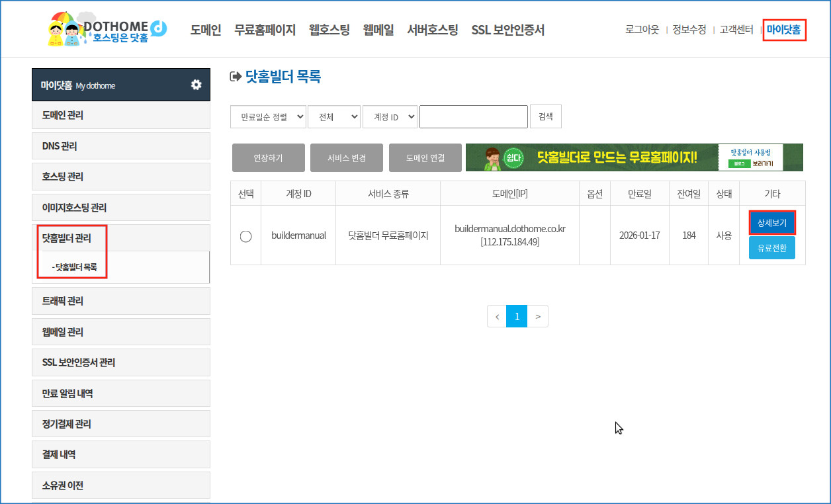Click the 상세보기 button for buildermanual
The width and height of the screenshot is (831, 504).
(x=772, y=223)
